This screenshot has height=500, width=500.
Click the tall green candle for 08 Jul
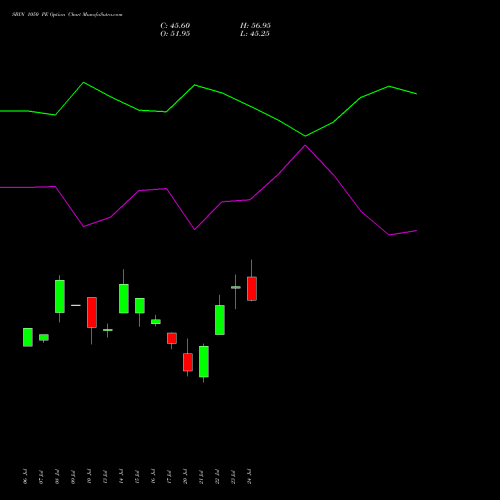(60, 296)
